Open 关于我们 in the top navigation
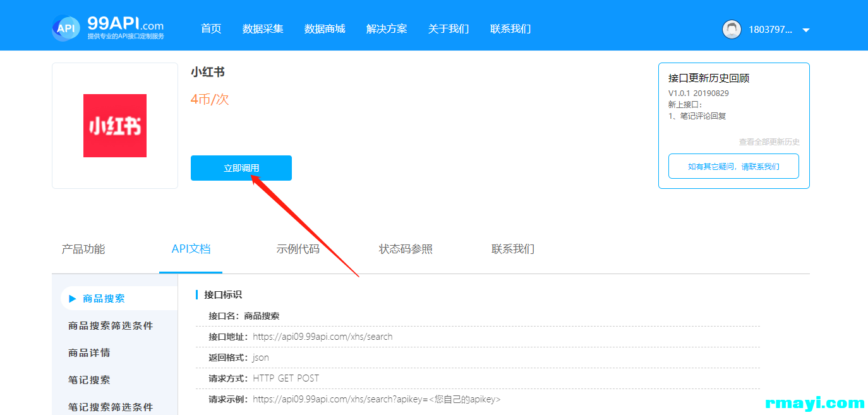The width and height of the screenshot is (868, 415). pyautogui.click(x=449, y=28)
